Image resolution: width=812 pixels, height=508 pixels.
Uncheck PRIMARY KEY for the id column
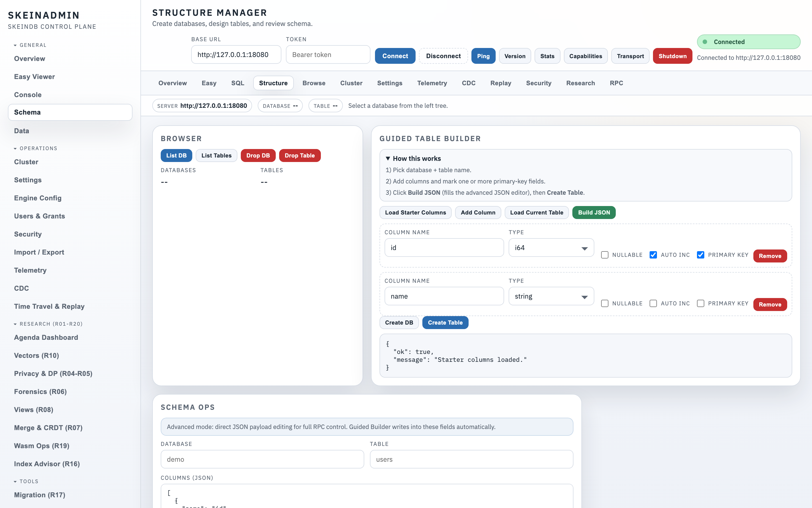[700, 255]
